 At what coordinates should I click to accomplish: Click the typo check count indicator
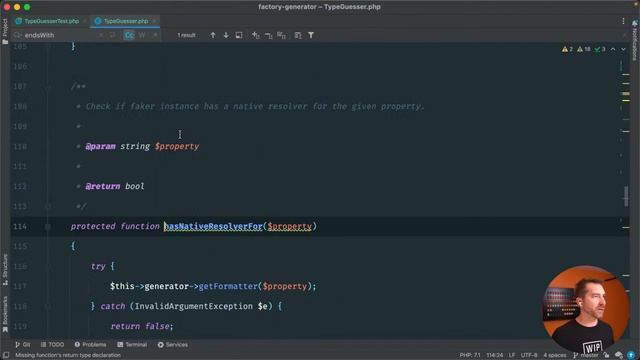pos(600,49)
